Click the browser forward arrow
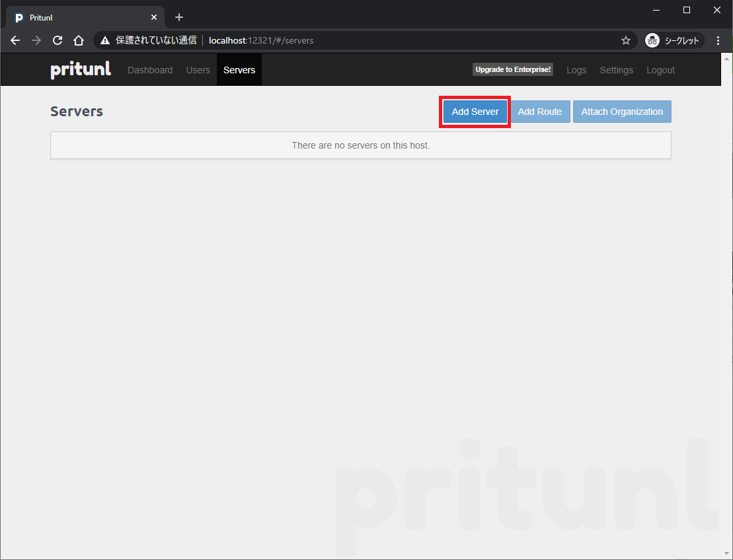The width and height of the screenshot is (733, 560). (36, 41)
